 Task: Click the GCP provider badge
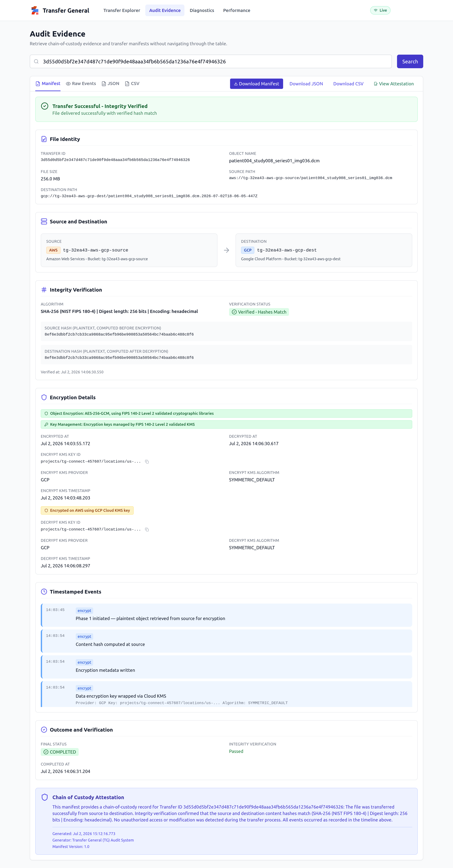point(248,250)
